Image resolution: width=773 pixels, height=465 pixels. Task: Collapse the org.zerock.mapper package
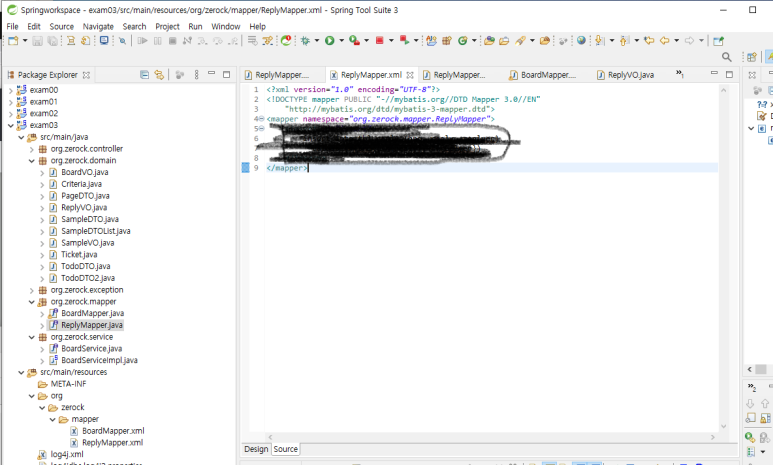point(32,302)
